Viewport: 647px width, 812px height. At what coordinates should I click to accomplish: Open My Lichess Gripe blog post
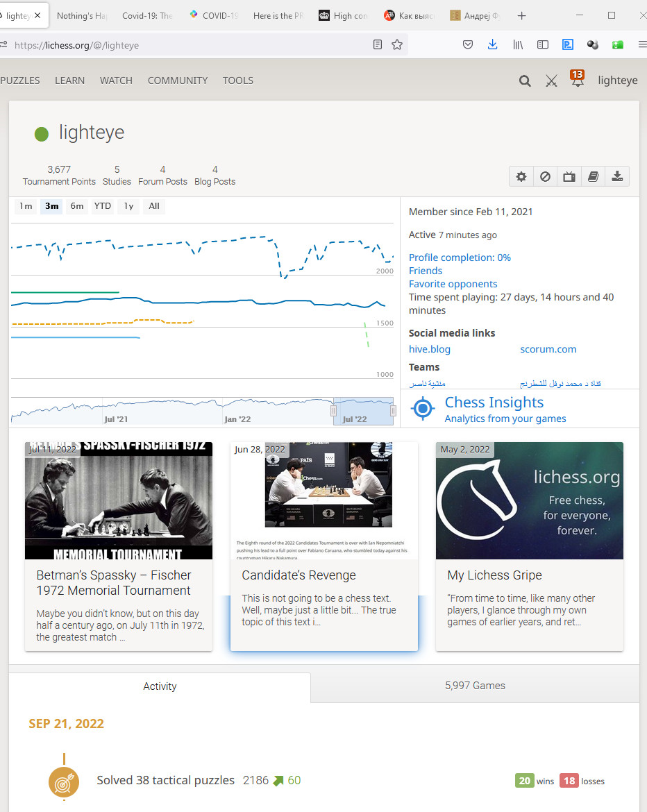[x=530, y=546]
